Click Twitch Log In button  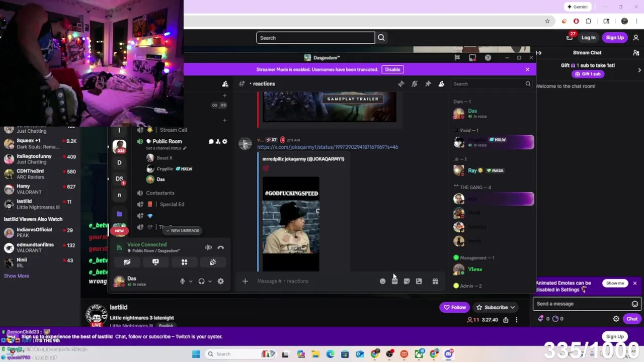pyautogui.click(x=588, y=38)
